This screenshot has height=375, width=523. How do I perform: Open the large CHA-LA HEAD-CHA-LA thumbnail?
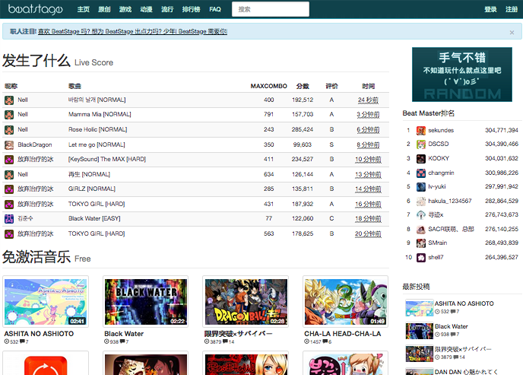click(x=346, y=302)
